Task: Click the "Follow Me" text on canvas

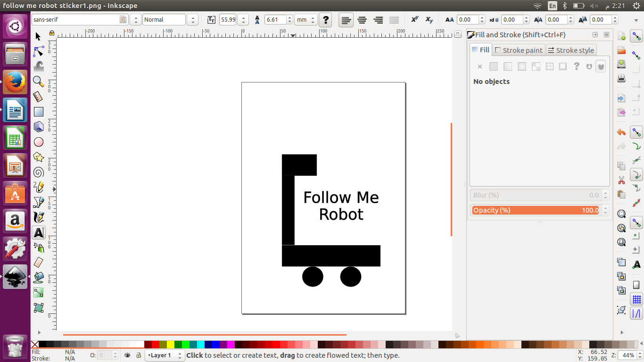Action: 341,197
